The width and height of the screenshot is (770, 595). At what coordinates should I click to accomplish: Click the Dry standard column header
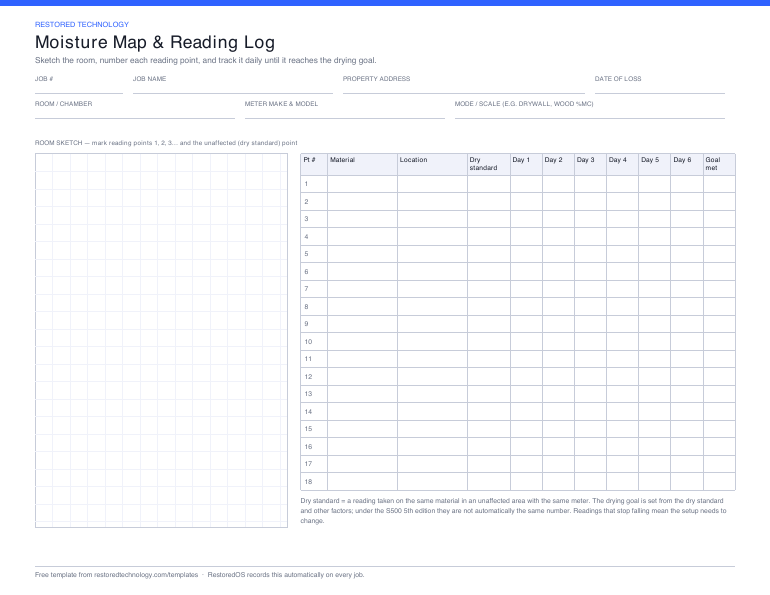(x=489, y=164)
